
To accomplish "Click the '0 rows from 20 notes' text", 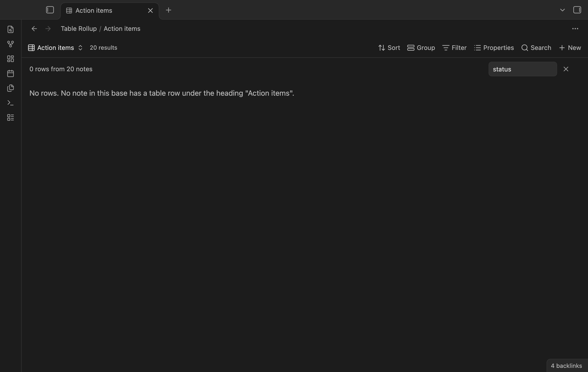I will point(61,69).
